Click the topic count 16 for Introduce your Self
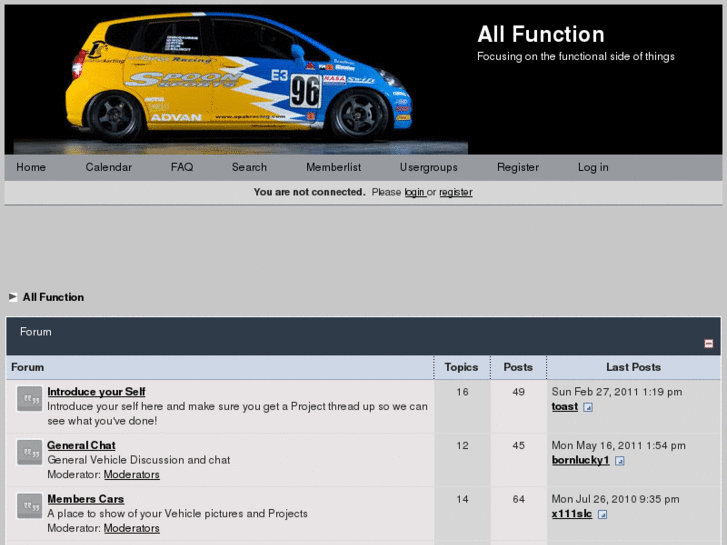This screenshot has height=545, width=727. (462, 392)
